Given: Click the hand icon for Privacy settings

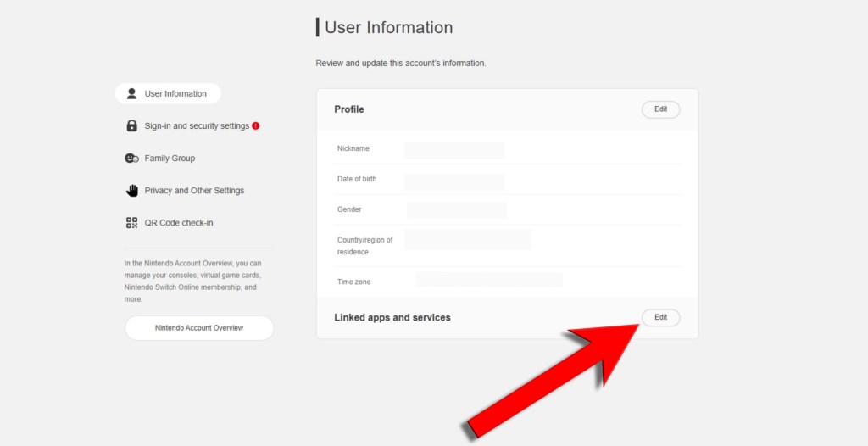Looking at the screenshot, I should click(x=131, y=191).
